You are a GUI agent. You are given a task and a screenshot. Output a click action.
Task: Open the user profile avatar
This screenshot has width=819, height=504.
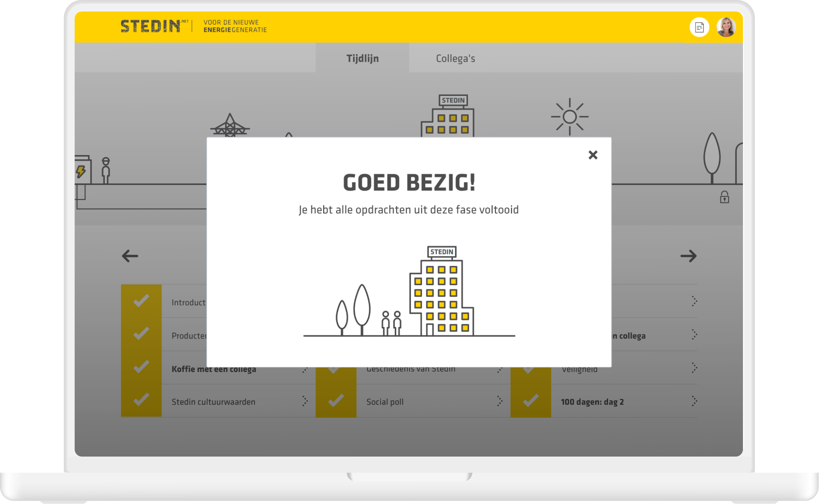pos(726,27)
